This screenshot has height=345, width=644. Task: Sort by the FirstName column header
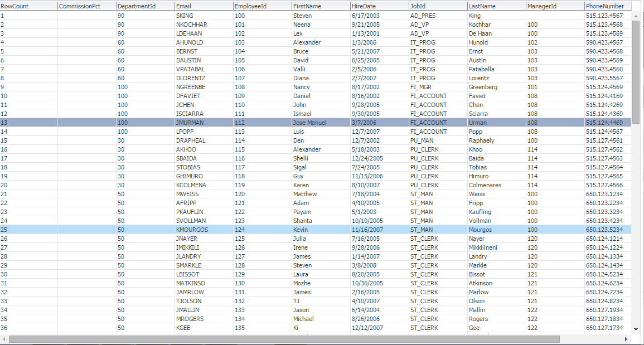321,6
